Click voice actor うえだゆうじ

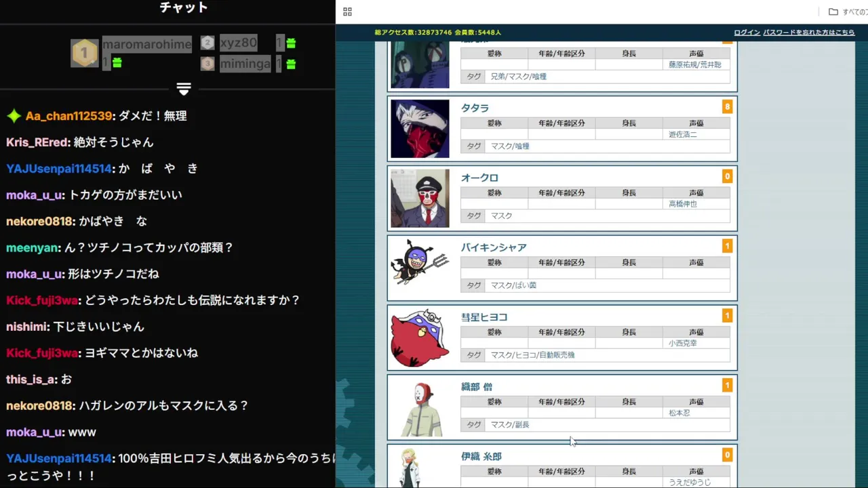(x=690, y=483)
